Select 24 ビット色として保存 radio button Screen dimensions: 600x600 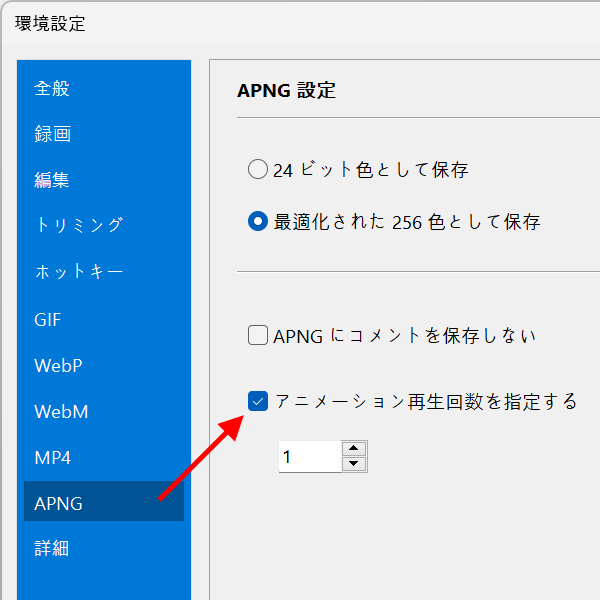[x=258, y=169]
